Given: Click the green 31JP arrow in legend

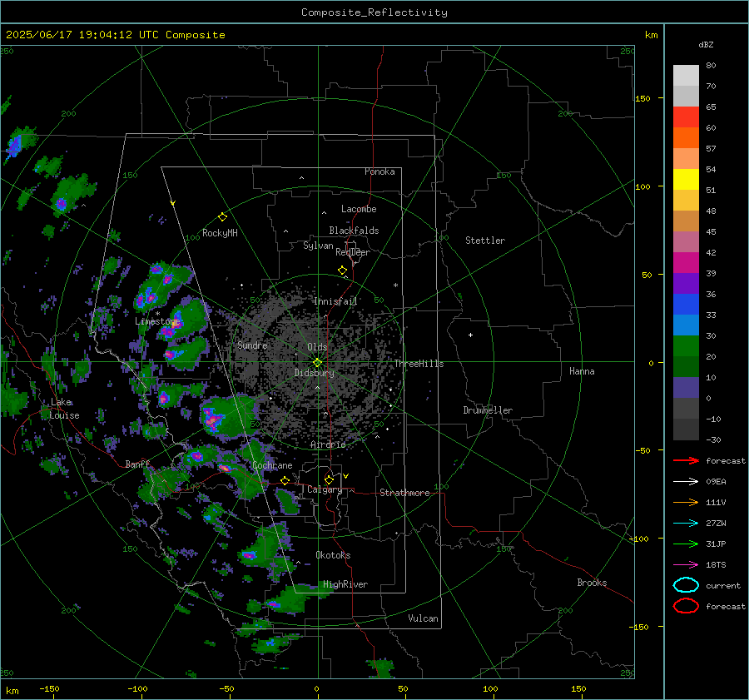Looking at the screenshot, I should coord(686,544).
